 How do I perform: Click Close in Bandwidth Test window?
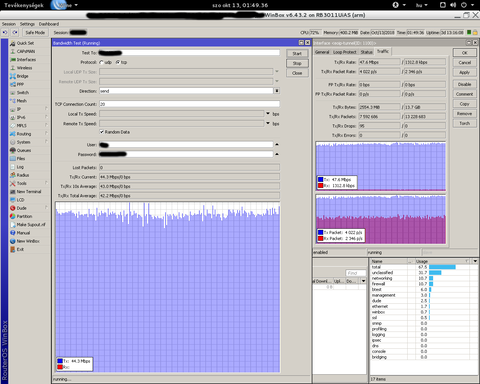tap(297, 73)
